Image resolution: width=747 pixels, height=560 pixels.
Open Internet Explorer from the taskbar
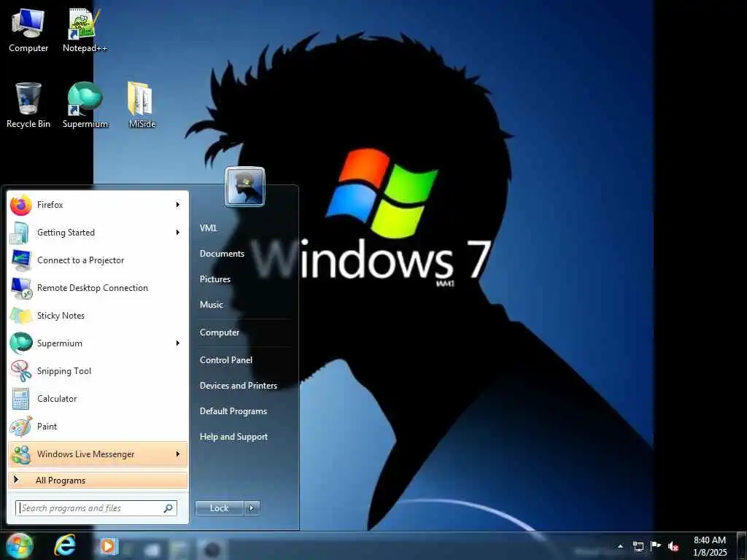[65, 545]
